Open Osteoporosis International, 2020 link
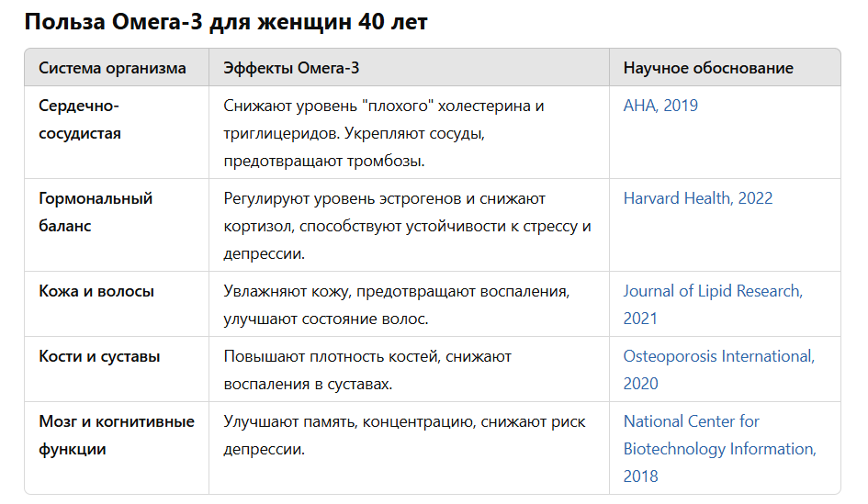 (x=718, y=356)
